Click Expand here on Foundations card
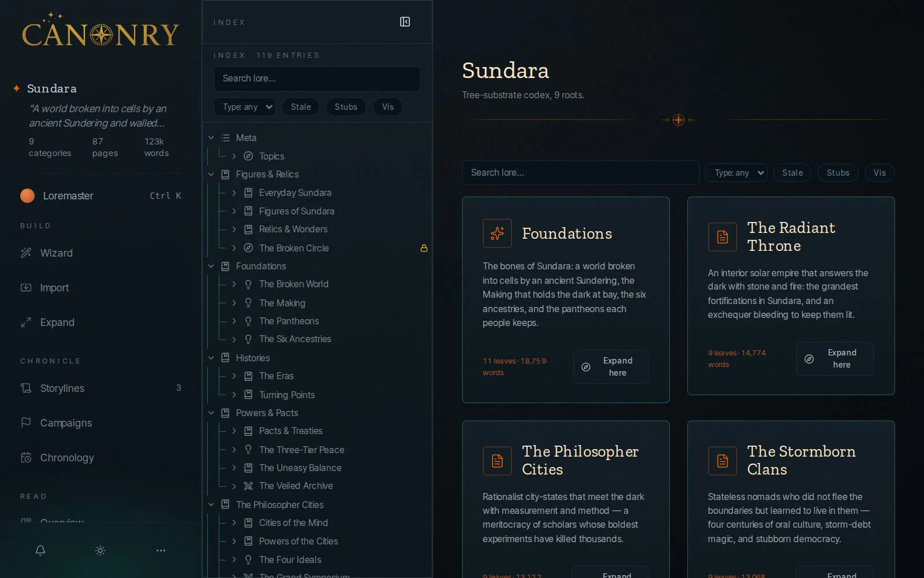This screenshot has height=578, width=924. point(611,366)
